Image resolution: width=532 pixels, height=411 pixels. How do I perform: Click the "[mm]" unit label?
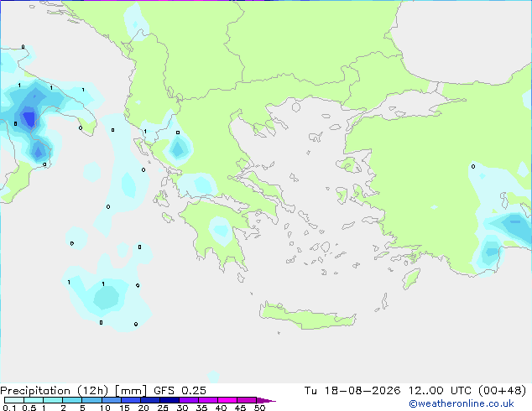pos(131,391)
